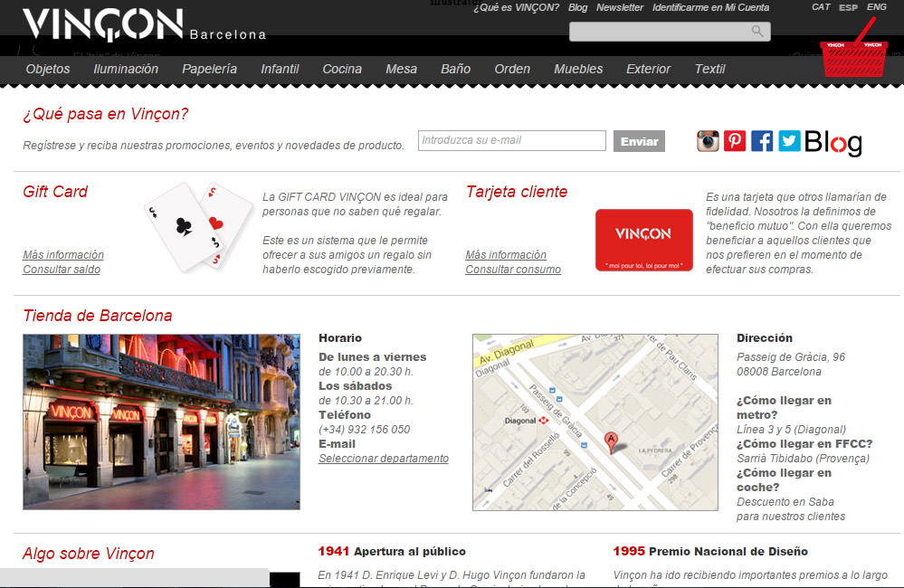Click the Twitter bird icon
The height and width of the screenshot is (588, 904).
[x=789, y=141]
